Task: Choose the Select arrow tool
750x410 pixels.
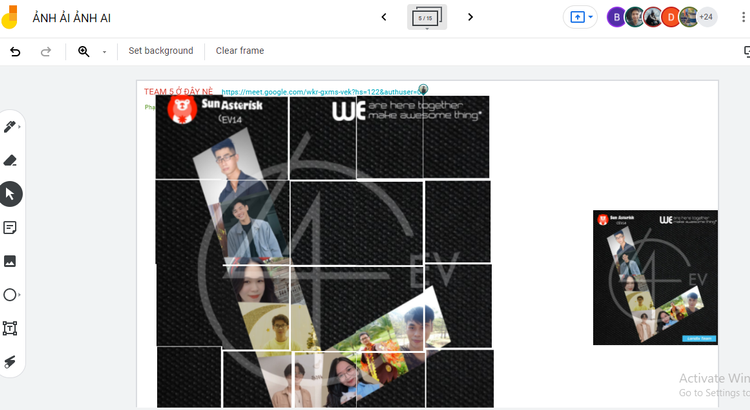Action: (10, 194)
